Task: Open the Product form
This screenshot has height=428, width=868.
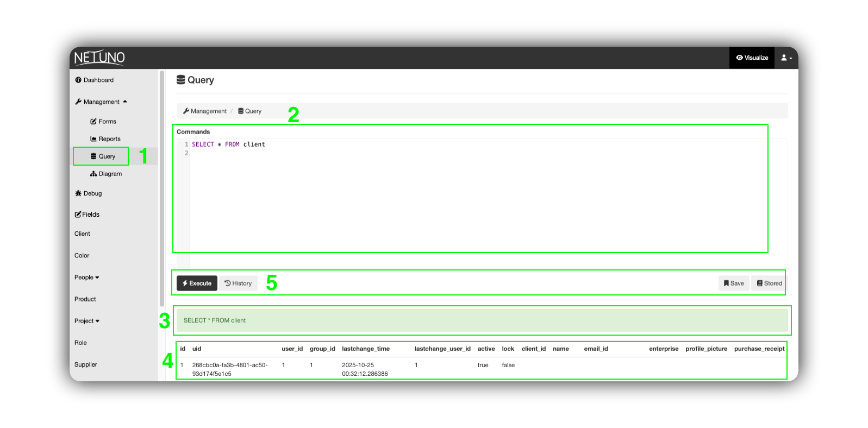Action: coord(85,299)
